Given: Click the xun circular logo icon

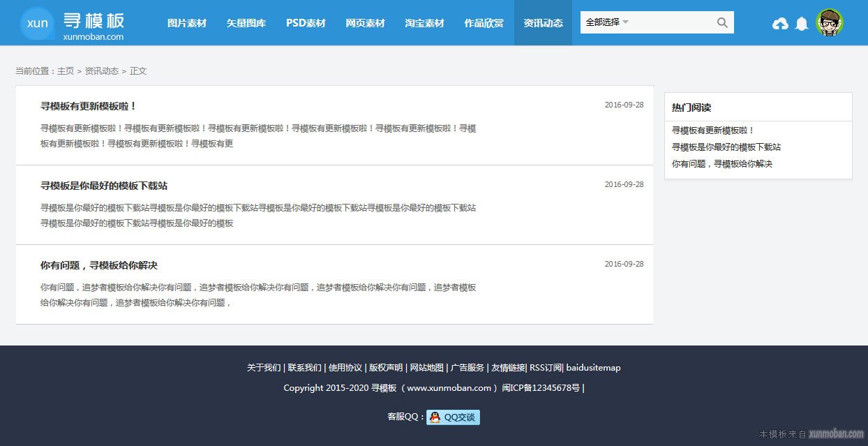Looking at the screenshot, I should pos(37,23).
